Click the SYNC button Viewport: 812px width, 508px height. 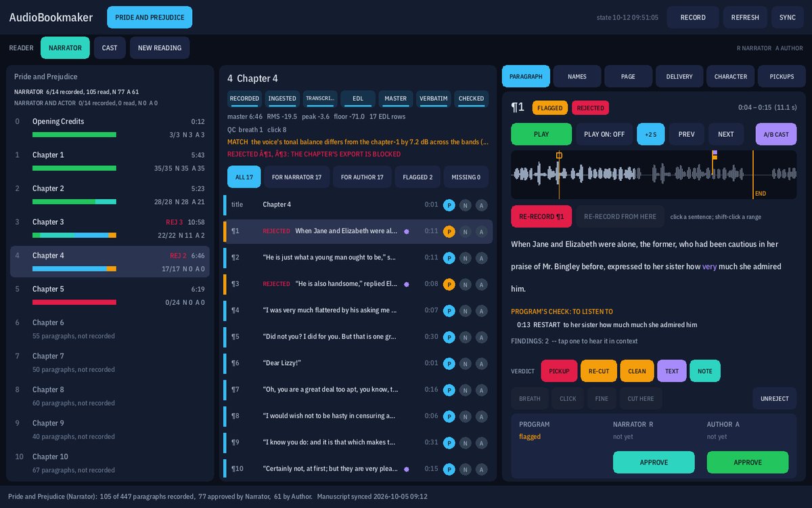(788, 18)
